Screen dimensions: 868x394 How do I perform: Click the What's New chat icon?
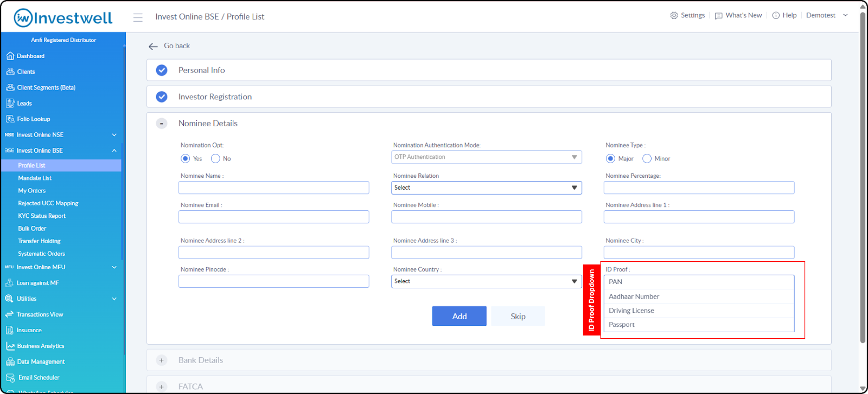pos(719,16)
